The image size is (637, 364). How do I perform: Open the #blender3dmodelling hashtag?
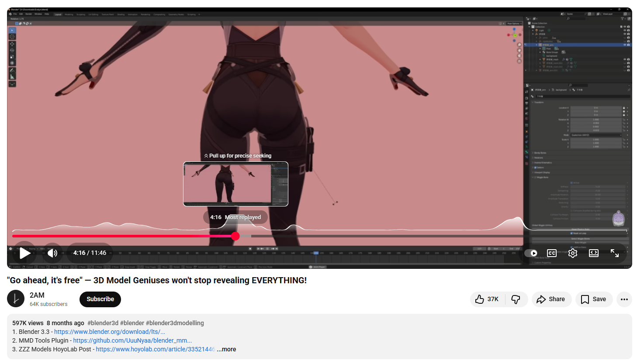[175, 323]
